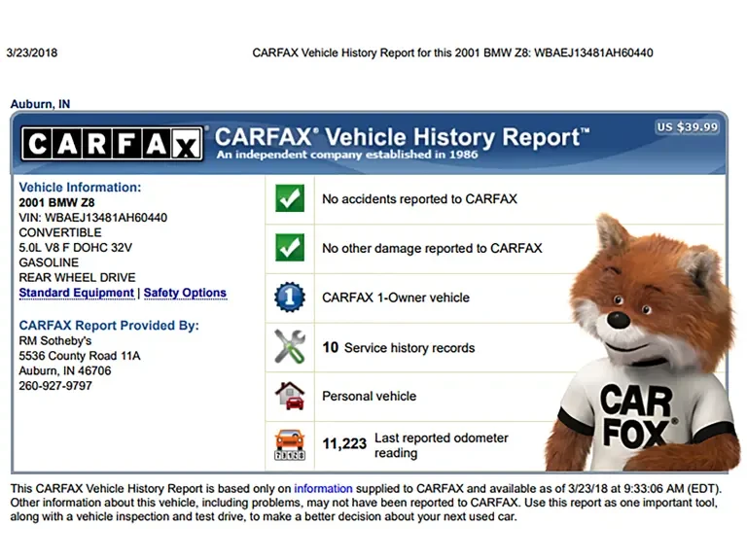Click the 'Vehicle Information:' heading
The height and width of the screenshot is (560, 747).
[x=80, y=188]
